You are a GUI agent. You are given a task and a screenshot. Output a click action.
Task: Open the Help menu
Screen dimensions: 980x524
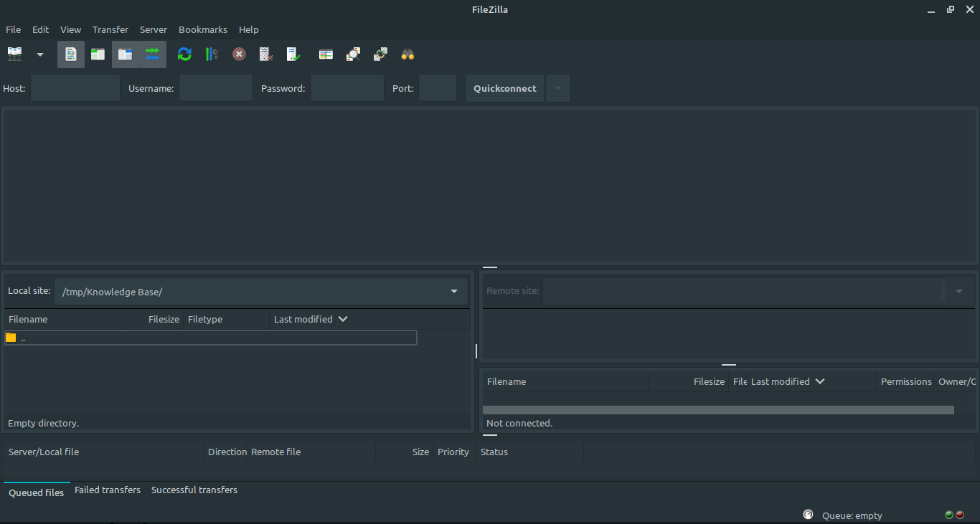tap(249, 29)
